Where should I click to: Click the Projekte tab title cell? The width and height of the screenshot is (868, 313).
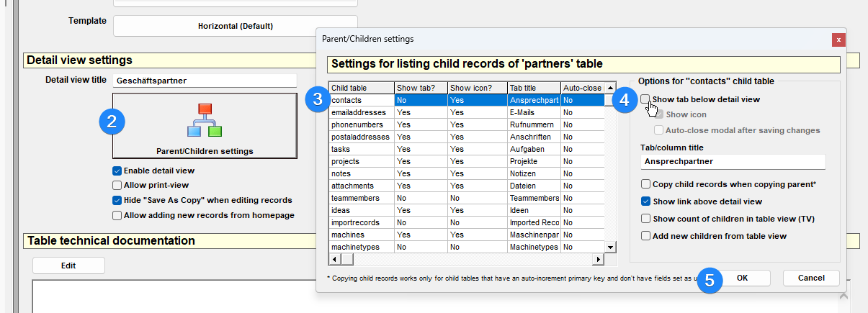[x=534, y=161]
